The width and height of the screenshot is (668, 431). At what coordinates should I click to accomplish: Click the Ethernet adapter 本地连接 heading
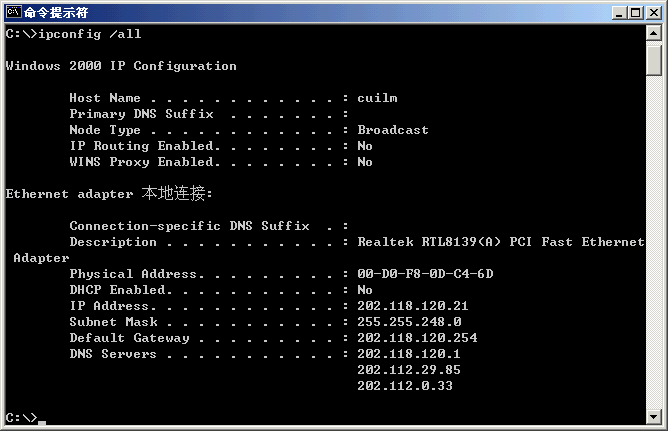(109, 193)
